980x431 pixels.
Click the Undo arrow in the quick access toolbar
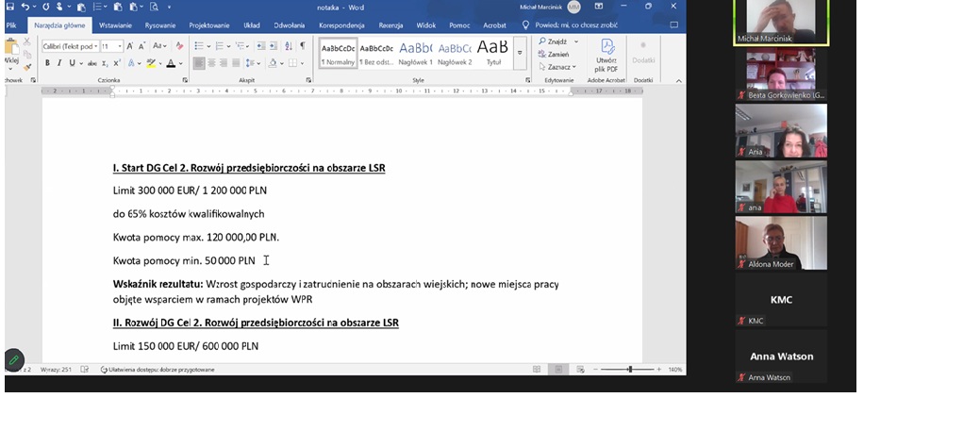(25, 7)
